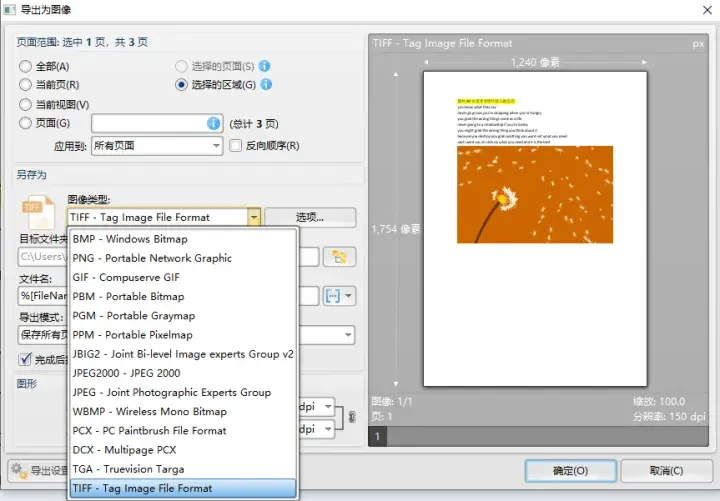Choose PBM - Portable Bitmap
Image resolution: width=720 pixels, height=501 pixels.
(x=182, y=297)
